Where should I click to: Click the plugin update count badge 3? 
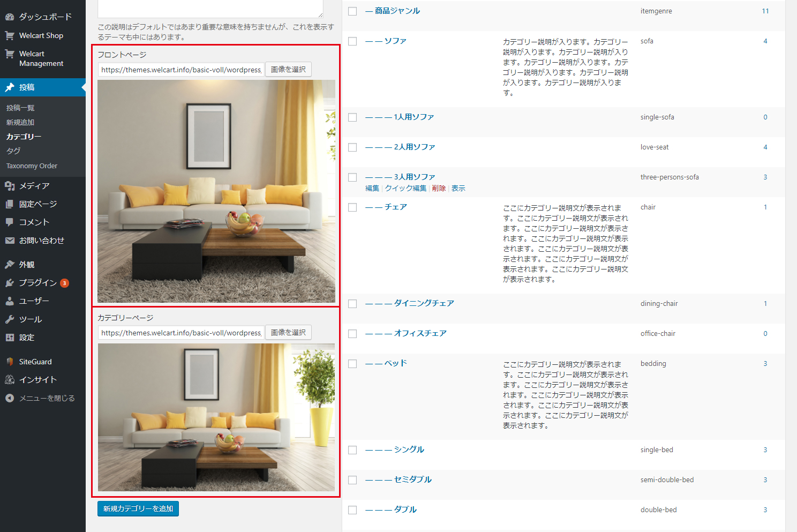64,283
